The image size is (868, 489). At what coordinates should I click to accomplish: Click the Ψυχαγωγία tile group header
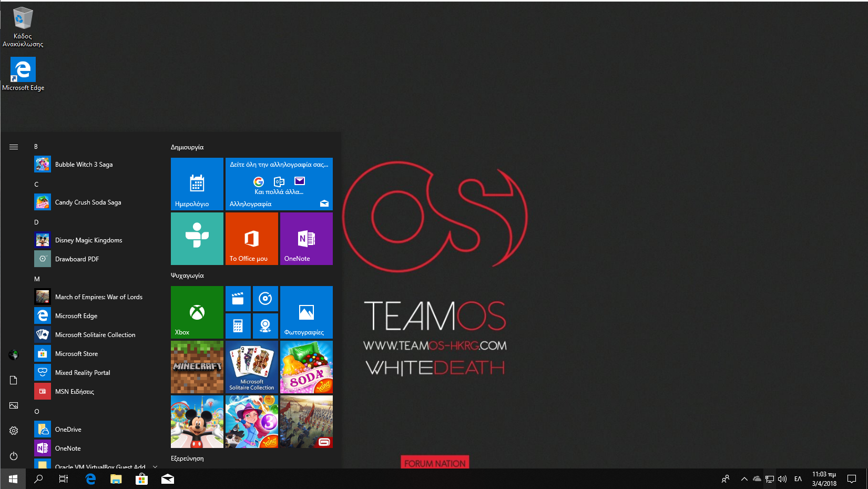[187, 276]
